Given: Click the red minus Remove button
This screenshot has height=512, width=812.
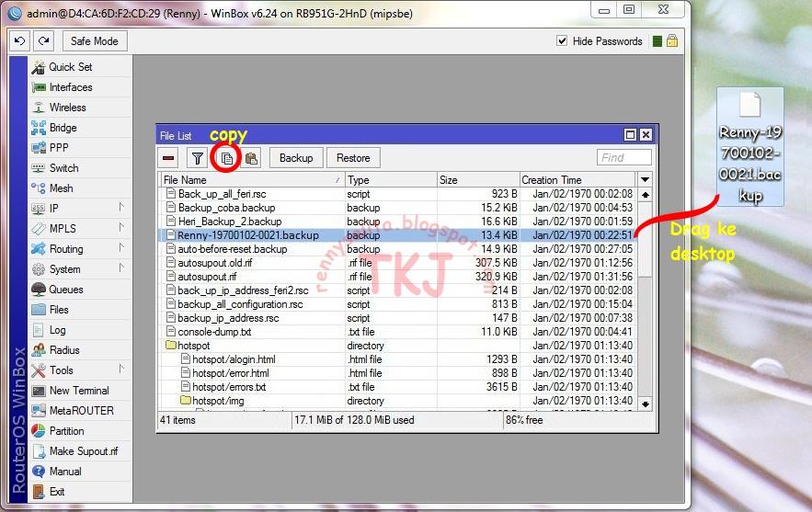Looking at the screenshot, I should click(x=168, y=158).
